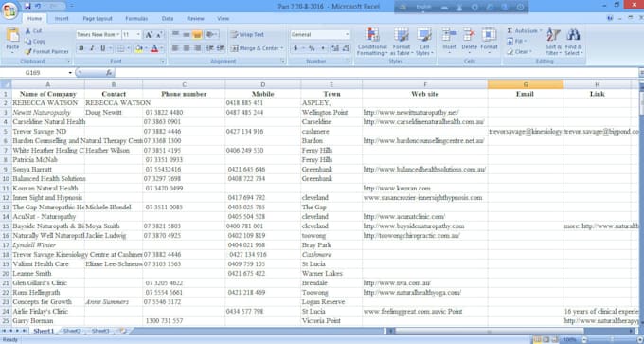Apply fill color to cell

[x=138, y=48]
